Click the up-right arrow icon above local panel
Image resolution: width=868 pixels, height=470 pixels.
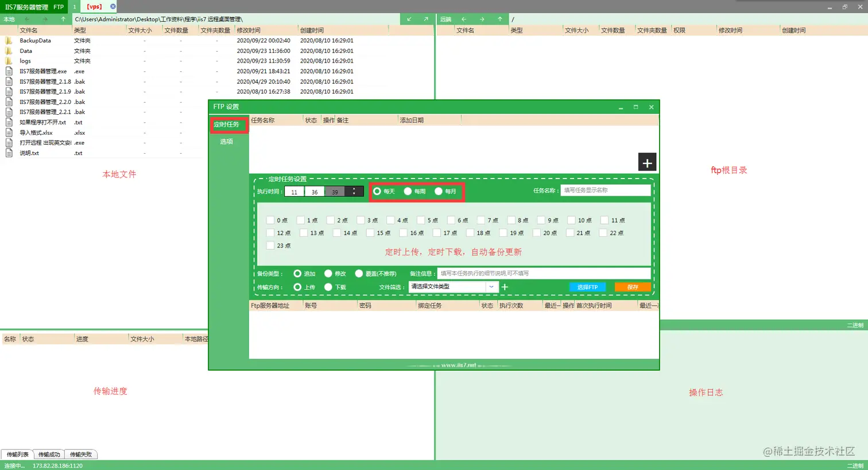click(x=426, y=19)
